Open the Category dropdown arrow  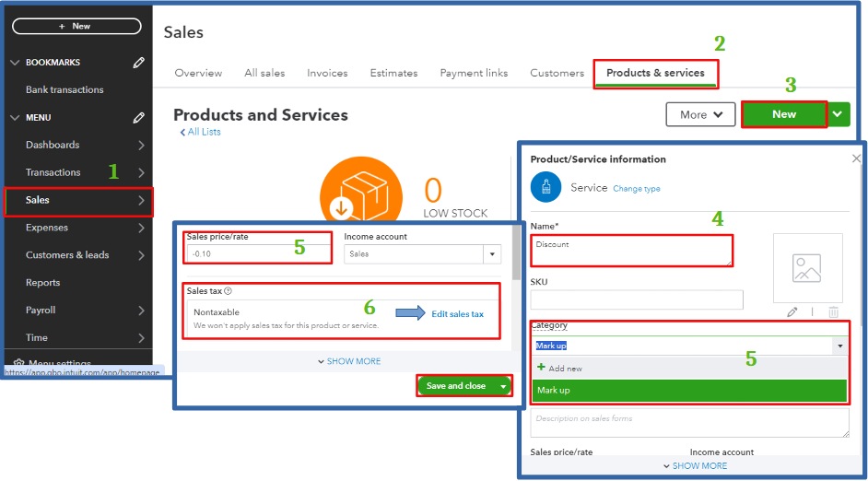tap(839, 346)
